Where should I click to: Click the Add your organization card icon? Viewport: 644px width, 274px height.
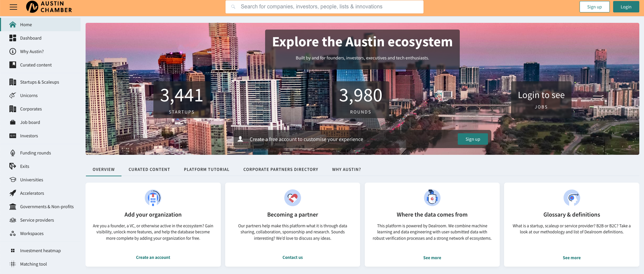click(153, 198)
